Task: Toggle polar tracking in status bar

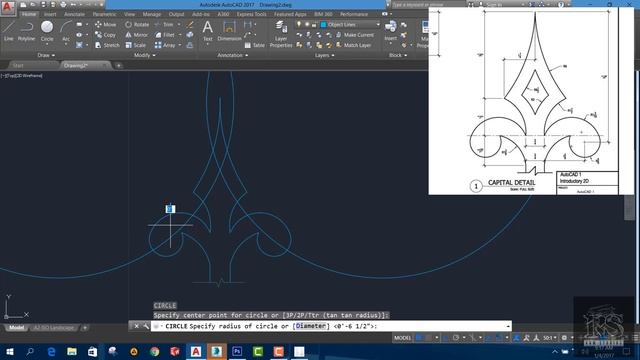Action: [x=456, y=338]
